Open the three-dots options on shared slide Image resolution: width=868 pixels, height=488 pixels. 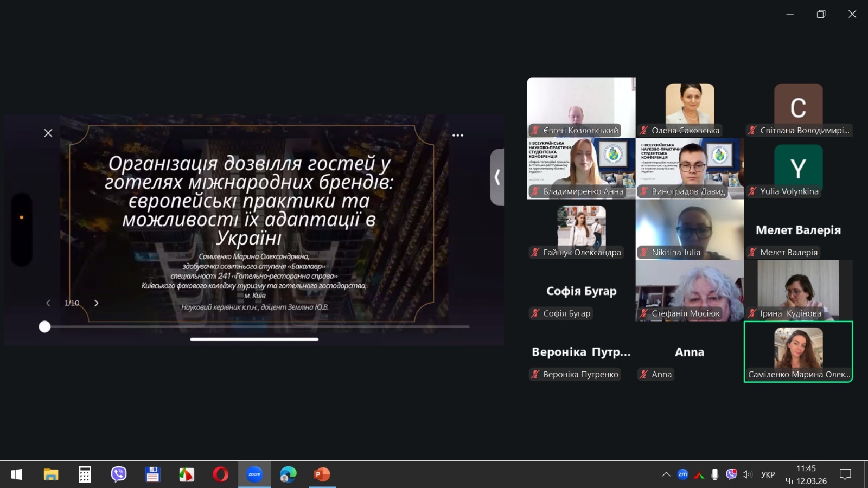click(458, 135)
